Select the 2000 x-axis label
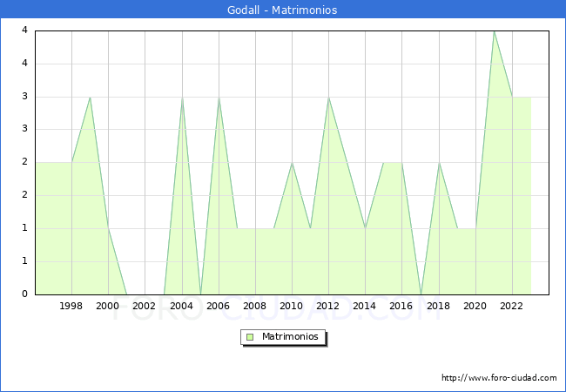This screenshot has height=392, width=566. pos(108,306)
